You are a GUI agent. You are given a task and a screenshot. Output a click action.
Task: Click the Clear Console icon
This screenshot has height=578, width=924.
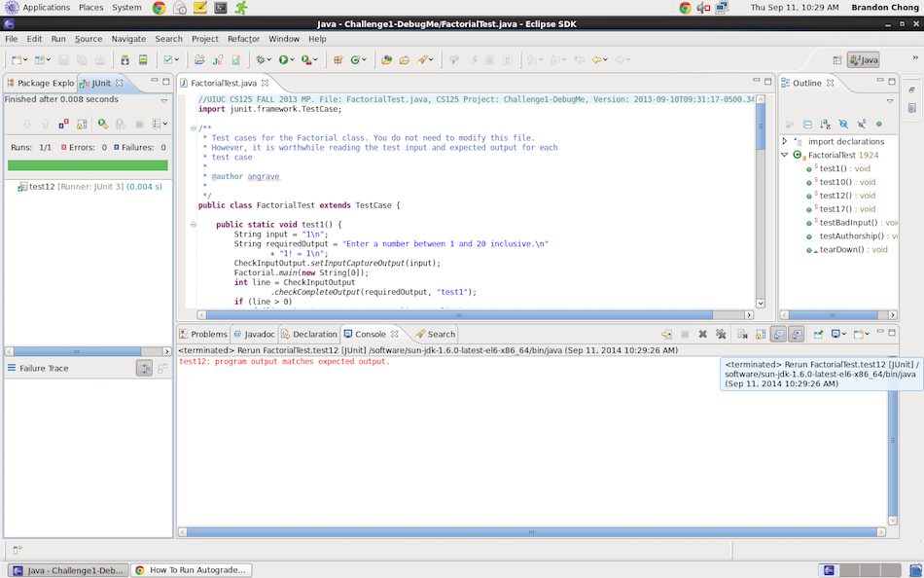tap(742, 334)
